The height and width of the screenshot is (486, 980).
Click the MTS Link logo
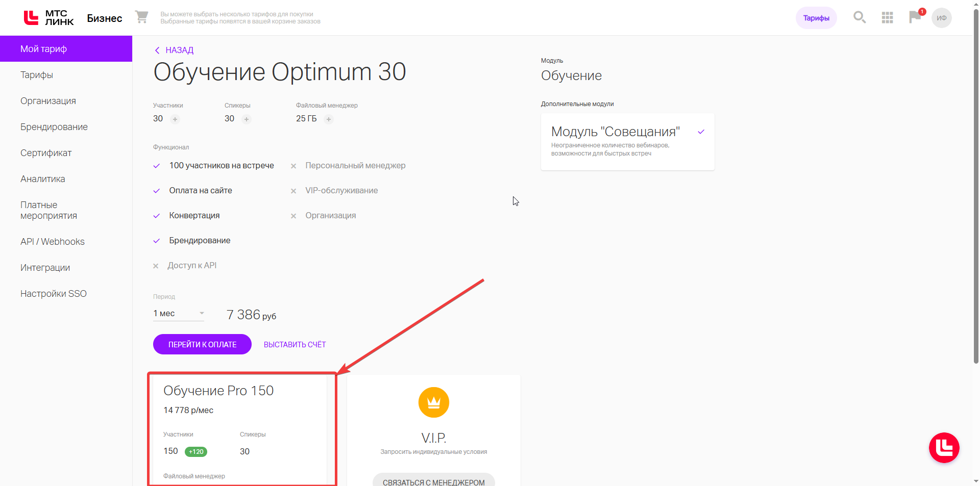click(x=49, y=18)
